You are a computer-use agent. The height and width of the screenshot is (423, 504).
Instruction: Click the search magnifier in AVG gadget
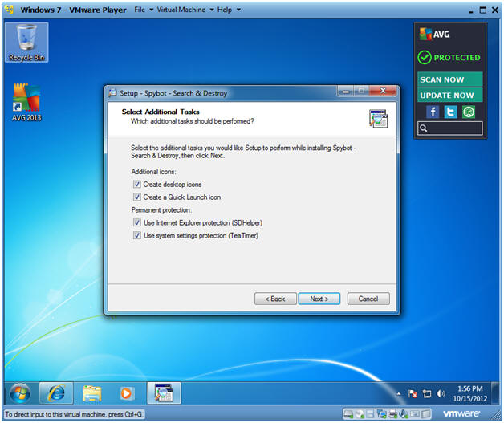coord(423,128)
